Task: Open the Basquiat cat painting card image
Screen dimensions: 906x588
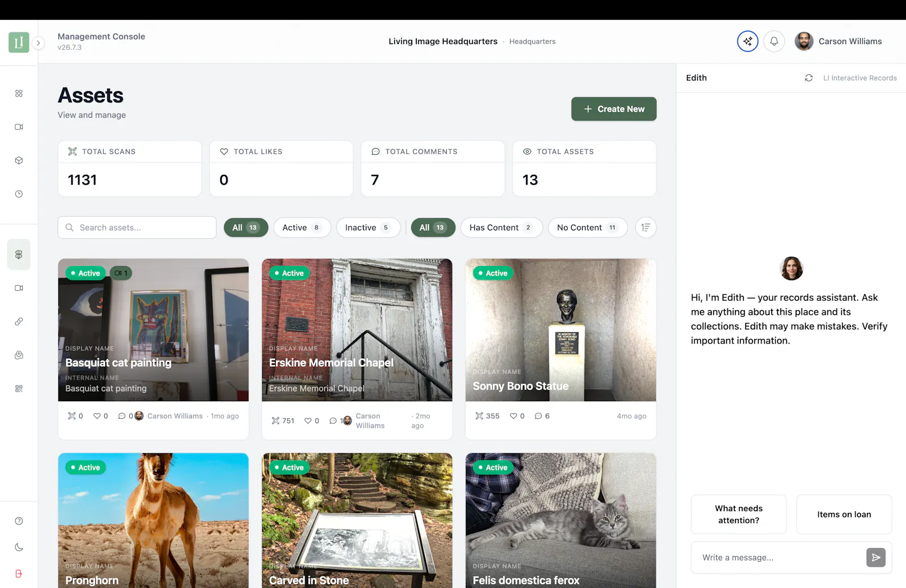Action: pos(153,330)
